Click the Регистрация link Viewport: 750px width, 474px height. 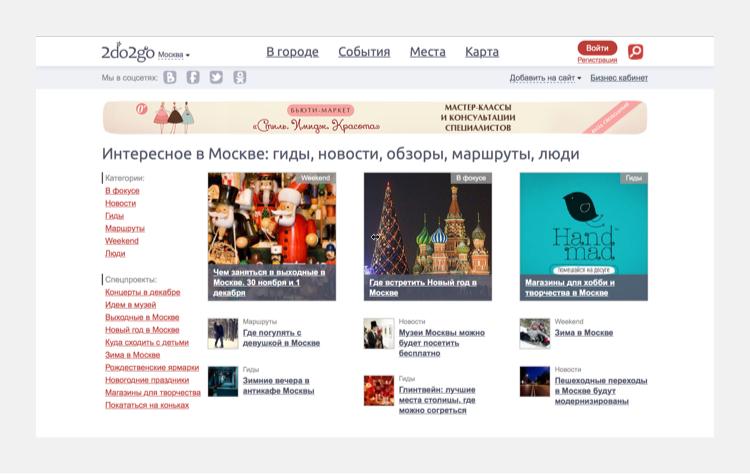coord(597,61)
